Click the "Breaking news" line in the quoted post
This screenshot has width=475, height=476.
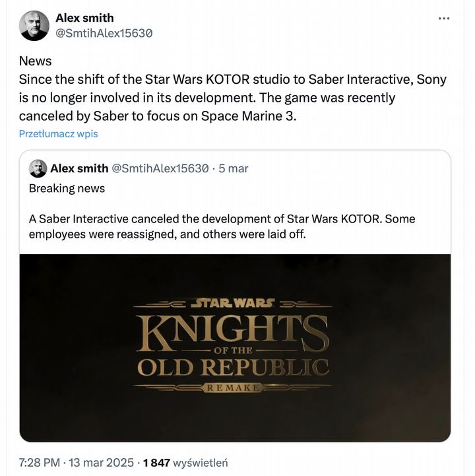point(67,188)
